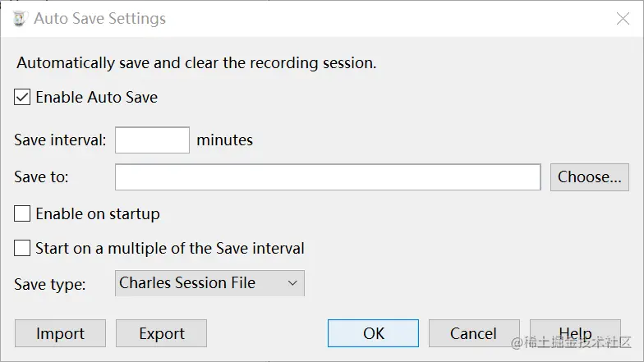The height and width of the screenshot is (362, 644).
Task: Open Help for Auto Save settings
Action: point(575,333)
